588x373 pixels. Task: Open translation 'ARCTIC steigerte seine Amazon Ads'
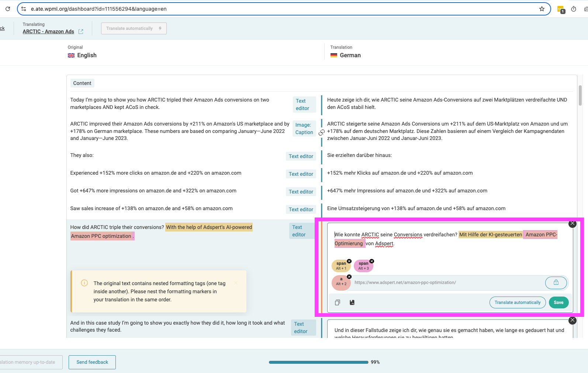pyautogui.click(x=447, y=131)
